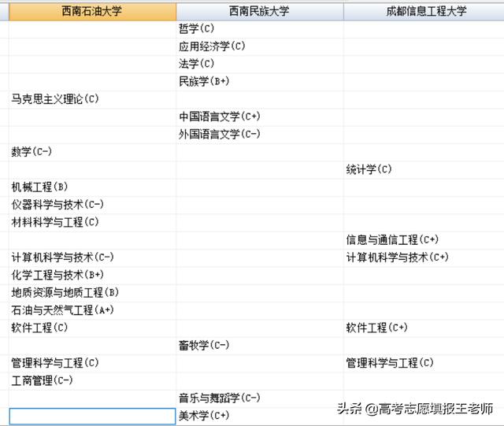
Task: Select the cell 化学工程与技术(B+)
Action: [93, 276]
